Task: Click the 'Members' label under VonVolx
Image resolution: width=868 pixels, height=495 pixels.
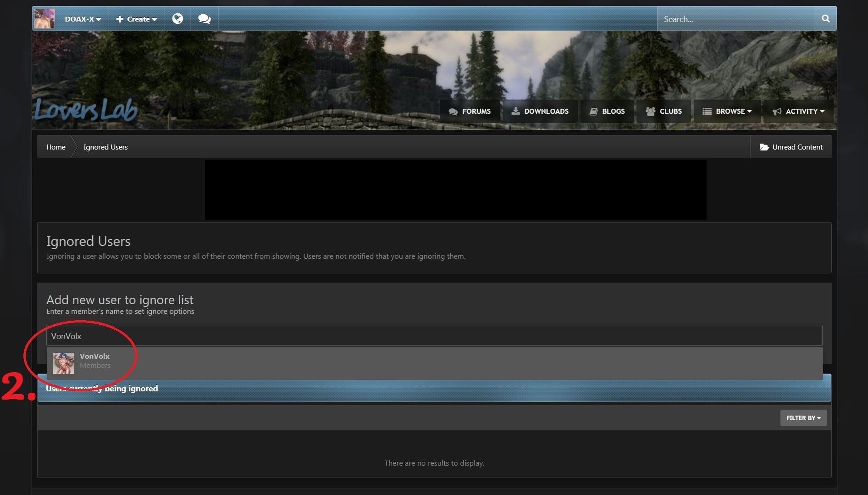Action: [95, 366]
